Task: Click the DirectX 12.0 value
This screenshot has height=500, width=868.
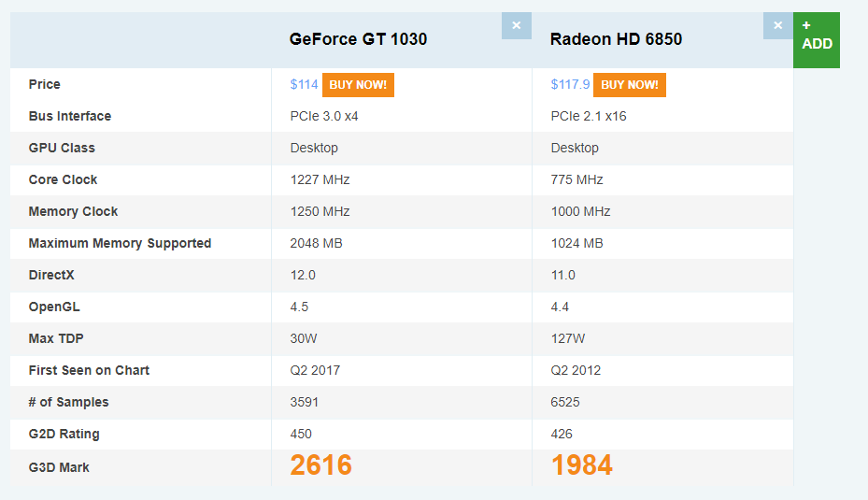Action: tap(303, 275)
